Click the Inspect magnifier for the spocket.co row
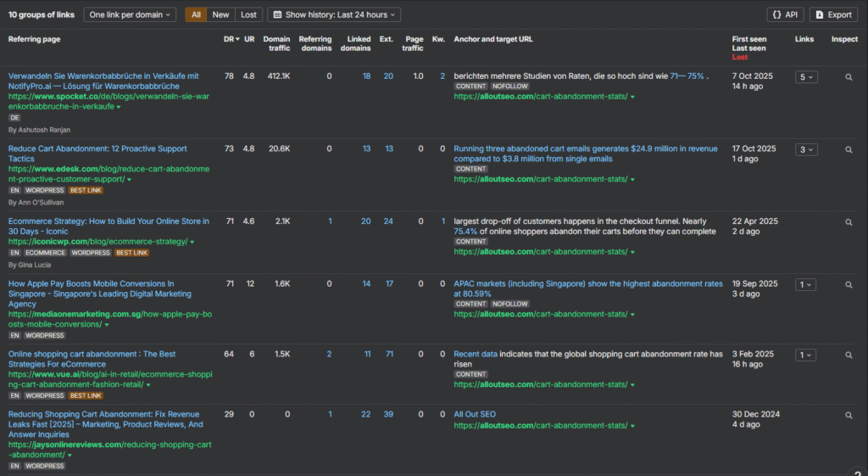Screen dimensions: 868x476 click(849, 77)
